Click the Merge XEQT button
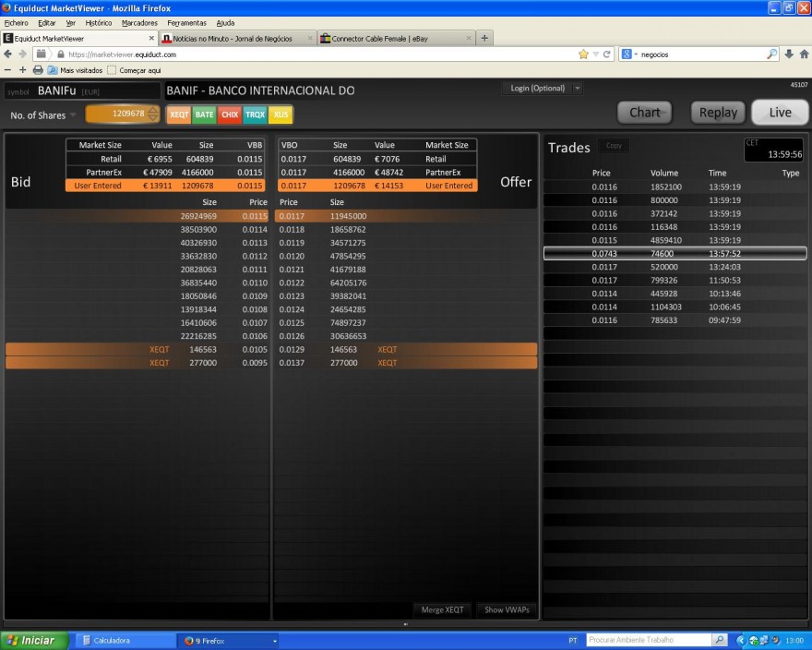This screenshot has width=812, height=650. [x=442, y=610]
